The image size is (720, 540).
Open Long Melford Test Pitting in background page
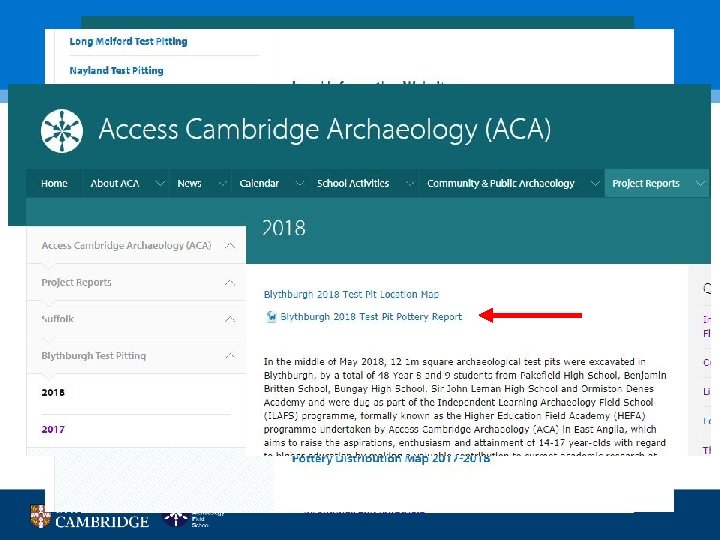click(x=128, y=41)
